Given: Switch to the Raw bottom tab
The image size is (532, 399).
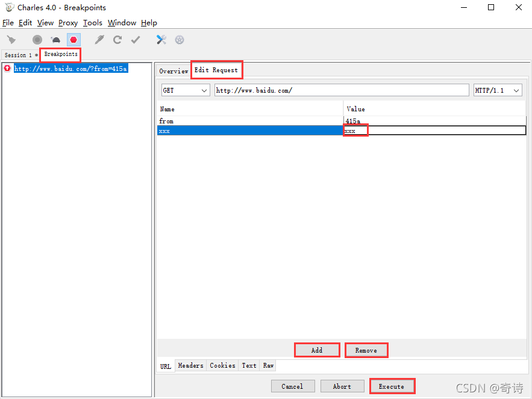Looking at the screenshot, I should (268, 365).
